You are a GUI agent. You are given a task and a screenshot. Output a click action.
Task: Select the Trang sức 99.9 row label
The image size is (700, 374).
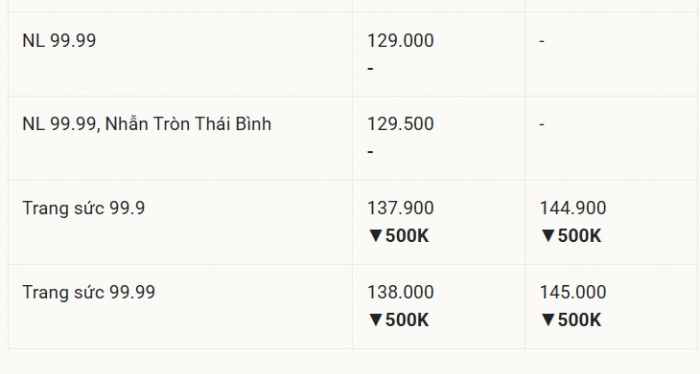[x=83, y=208]
